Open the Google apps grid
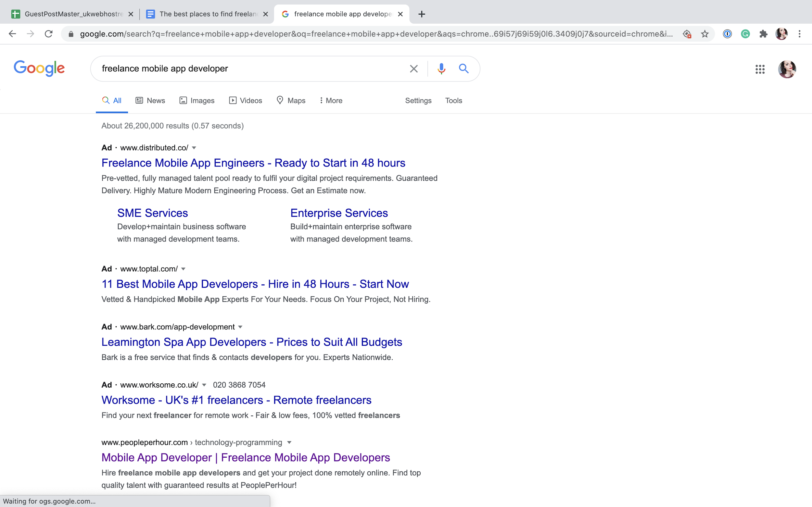 pyautogui.click(x=760, y=69)
